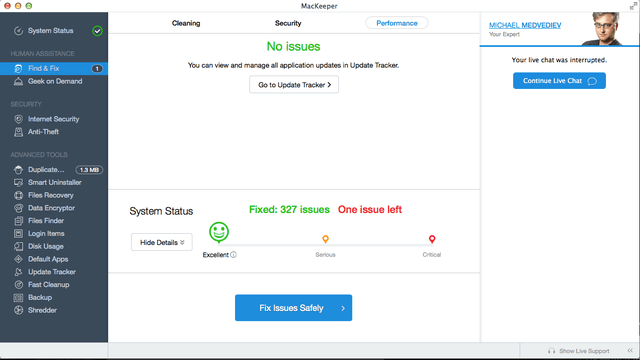Click the notification badge on Find & Fix
640x360 pixels.
[x=97, y=68]
